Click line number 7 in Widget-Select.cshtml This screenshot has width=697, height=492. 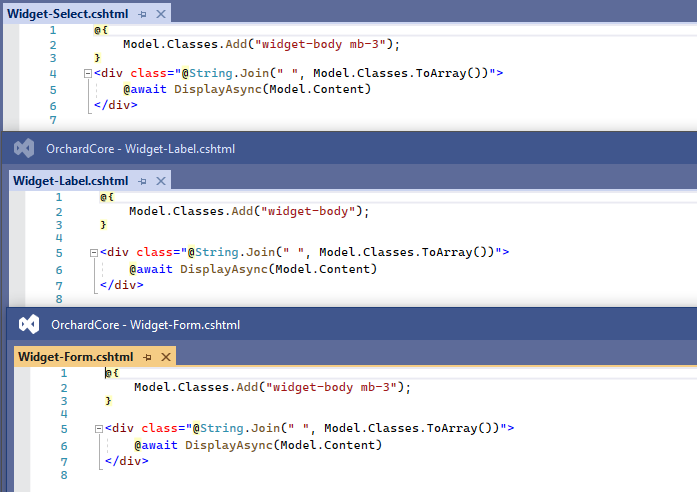53,120
